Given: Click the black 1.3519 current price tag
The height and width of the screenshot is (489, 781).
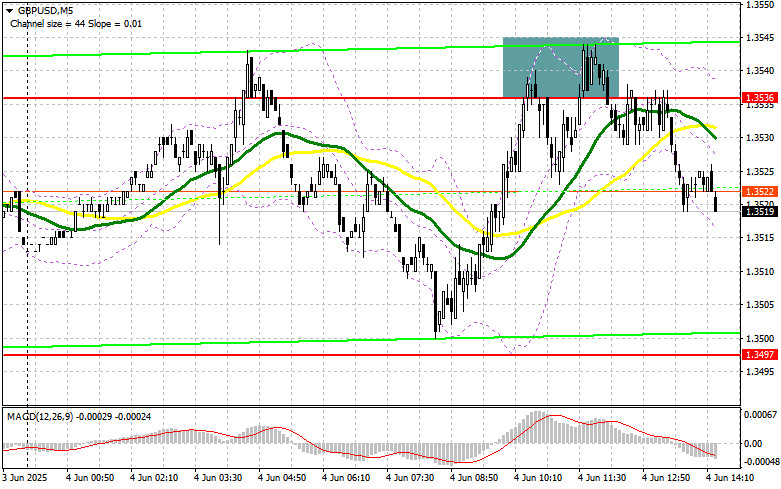Looking at the screenshot, I should pyautogui.click(x=759, y=212).
